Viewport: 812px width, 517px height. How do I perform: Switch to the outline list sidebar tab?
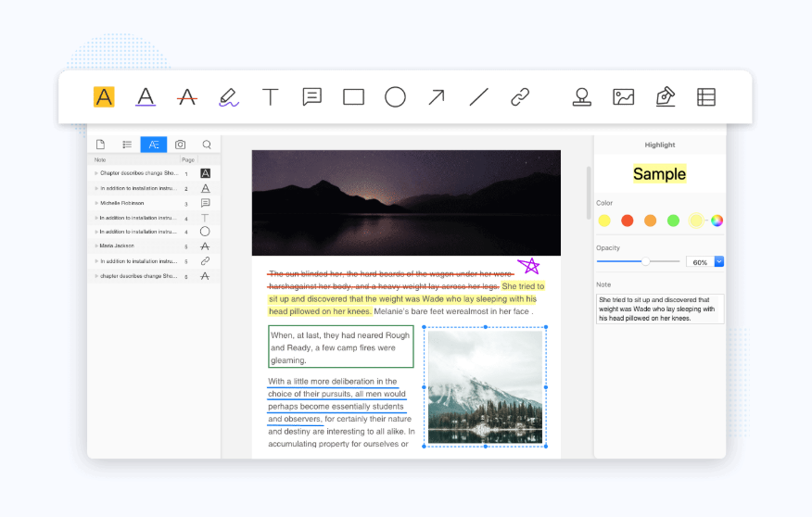click(127, 145)
